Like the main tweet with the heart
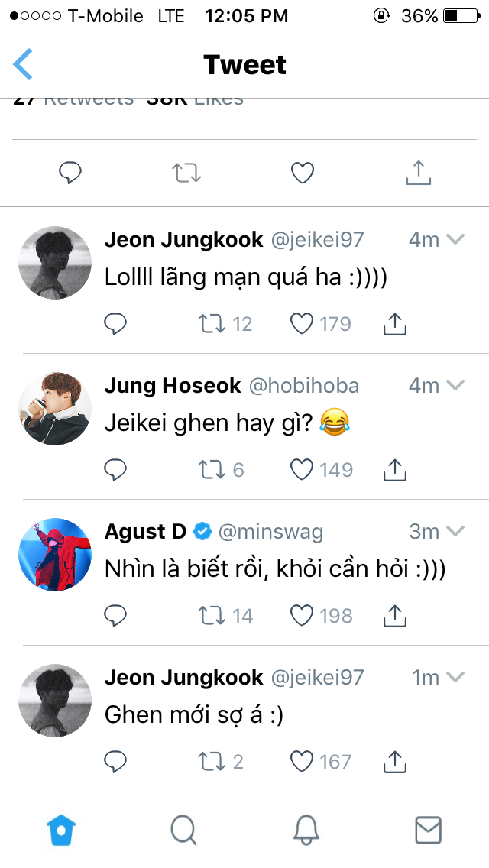The width and height of the screenshot is (489, 868). [x=303, y=173]
